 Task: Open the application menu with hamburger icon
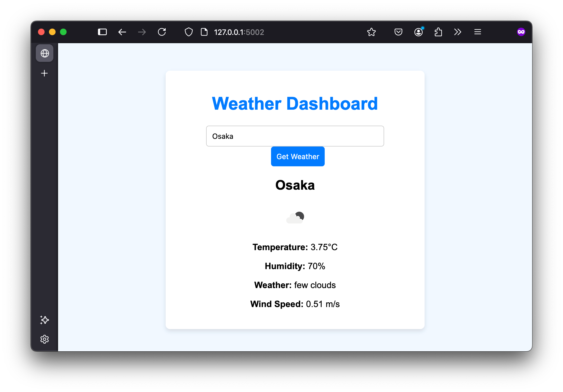478,32
